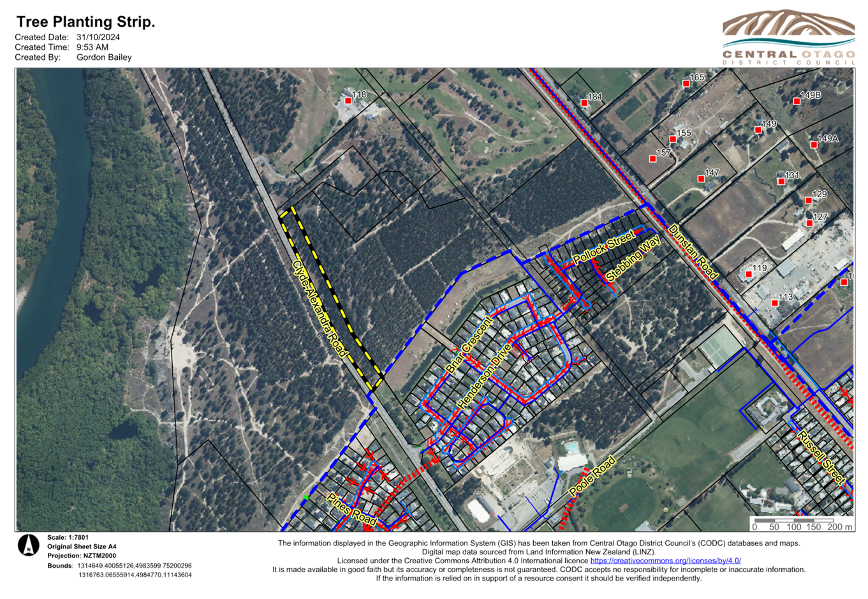This screenshot has height=599, width=868.
Task: Click the author name Gordon Bailey
Action: pos(104,57)
